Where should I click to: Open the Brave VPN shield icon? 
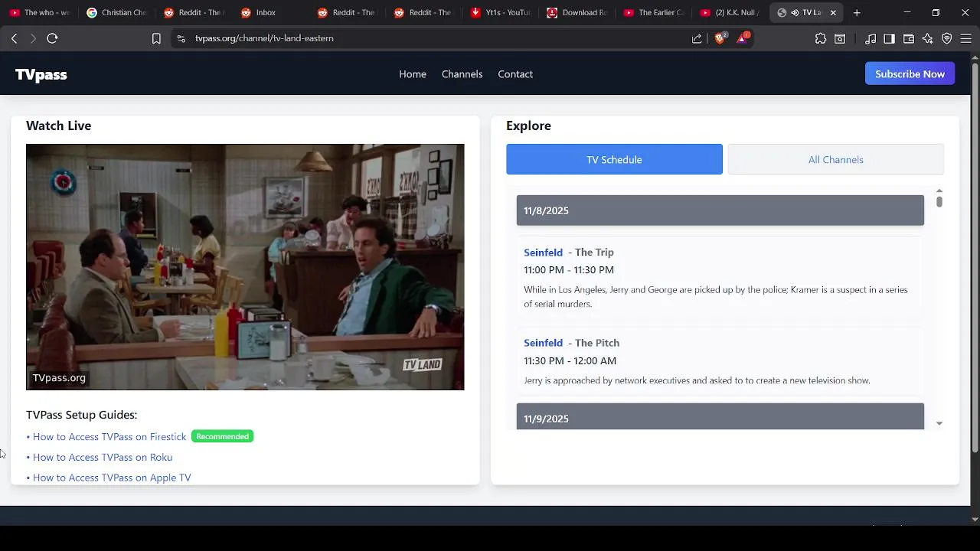(x=947, y=38)
